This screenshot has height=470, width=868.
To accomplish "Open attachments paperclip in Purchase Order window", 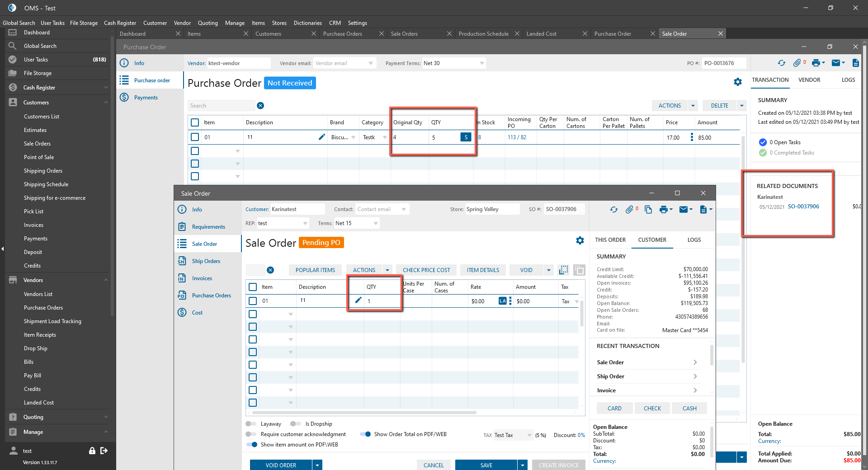I will (797, 63).
